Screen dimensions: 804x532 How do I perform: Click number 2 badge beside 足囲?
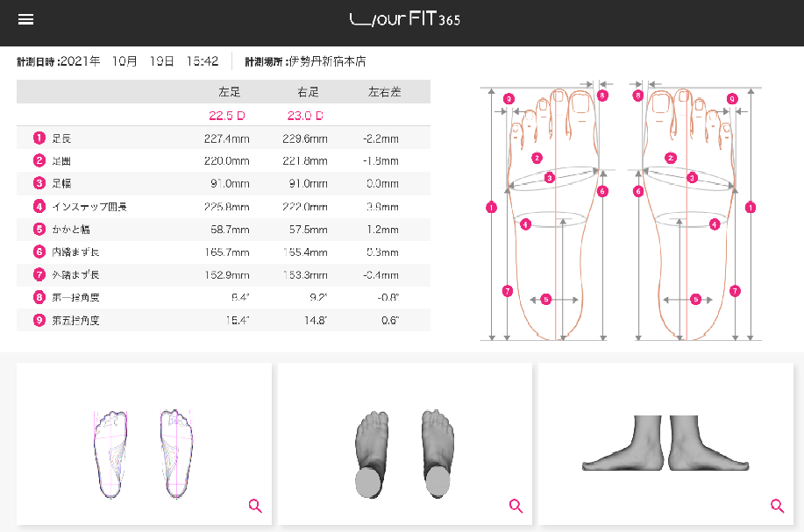coord(39,160)
